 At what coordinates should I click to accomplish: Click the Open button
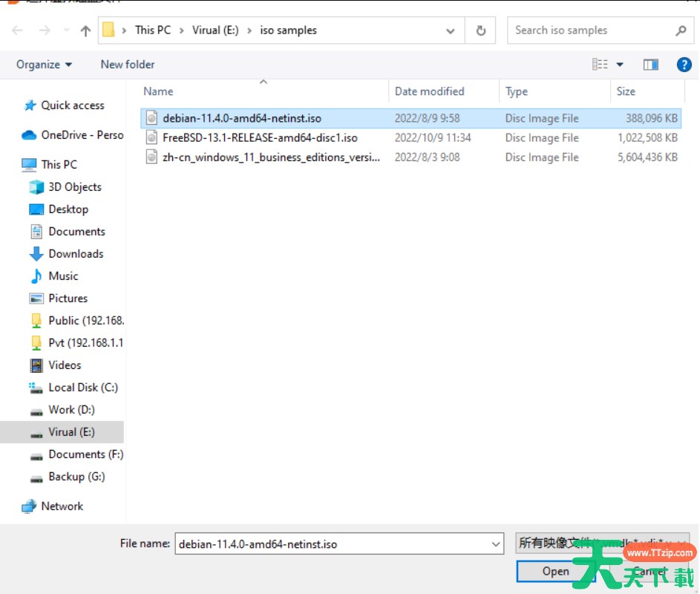click(555, 571)
